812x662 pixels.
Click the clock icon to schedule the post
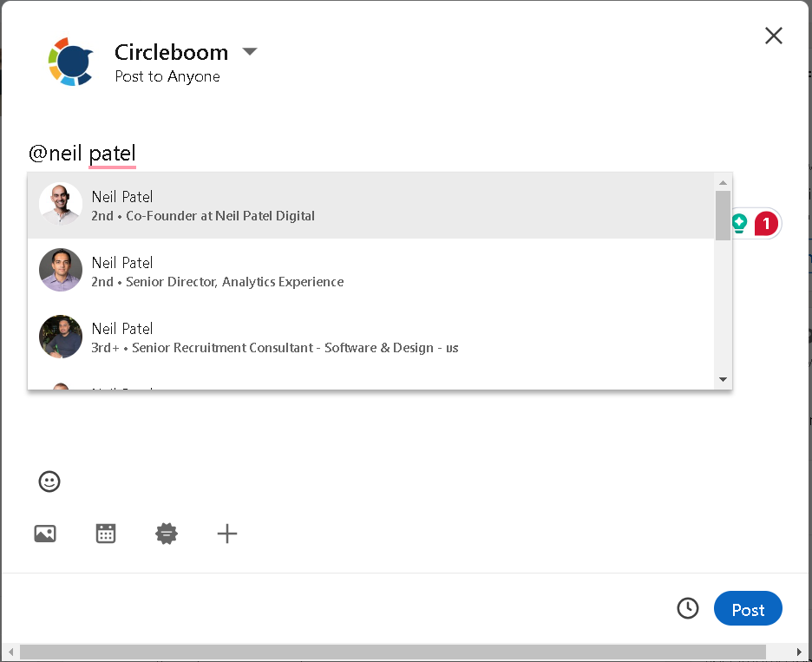pyautogui.click(x=688, y=608)
